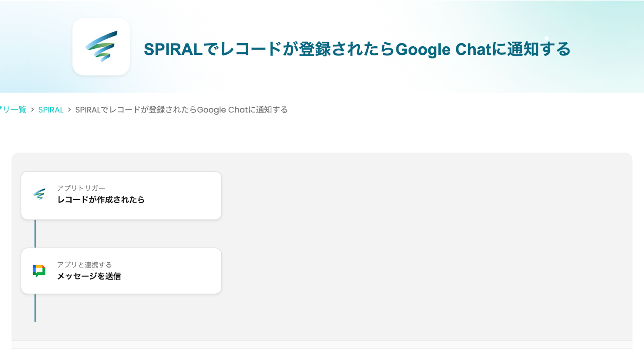Click the SPIRAL icon in the trigger card

(x=39, y=194)
